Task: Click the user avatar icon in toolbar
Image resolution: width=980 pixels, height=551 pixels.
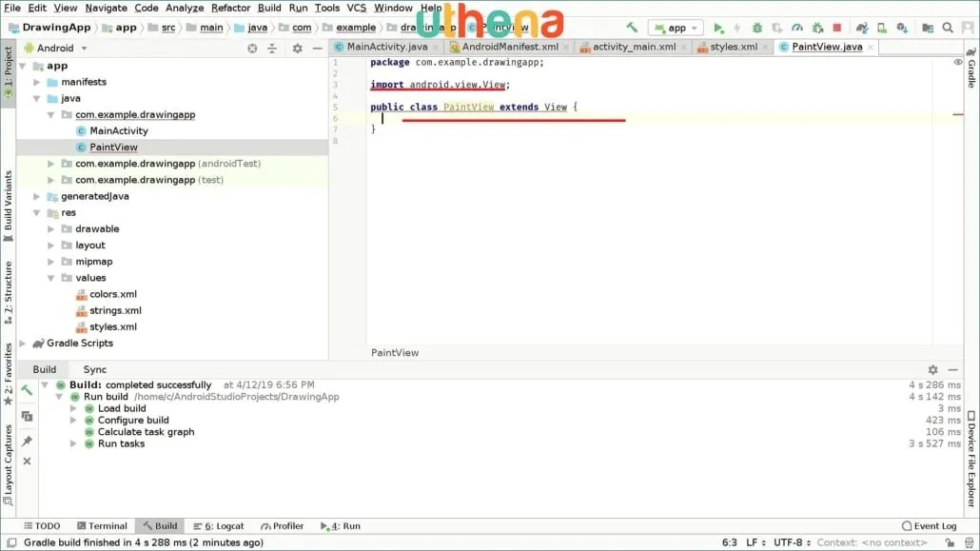Action: pyautogui.click(x=968, y=28)
